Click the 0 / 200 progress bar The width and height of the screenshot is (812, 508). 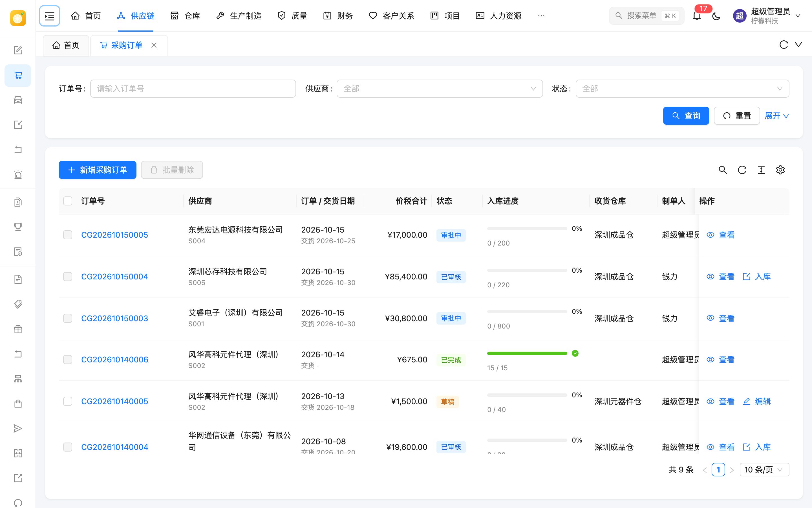pos(527,229)
